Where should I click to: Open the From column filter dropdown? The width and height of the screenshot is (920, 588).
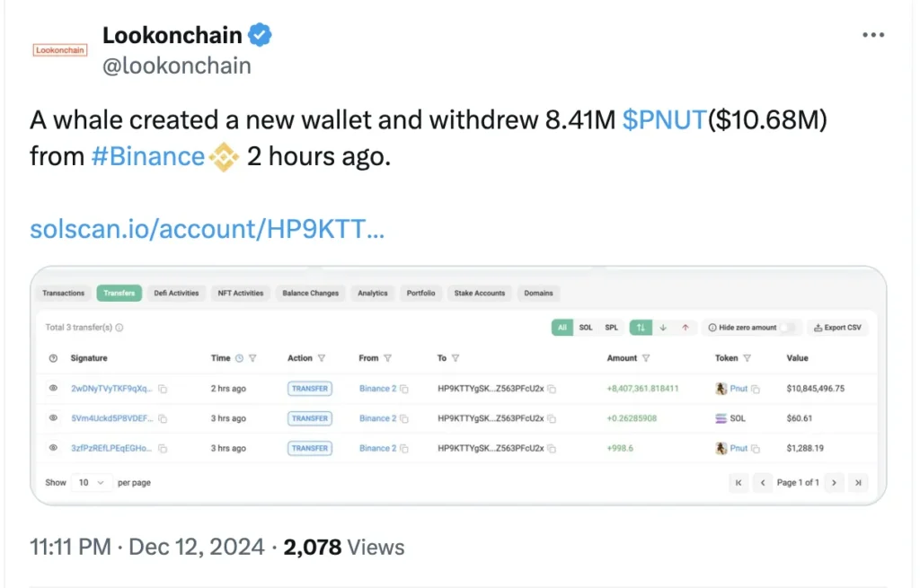(x=388, y=358)
